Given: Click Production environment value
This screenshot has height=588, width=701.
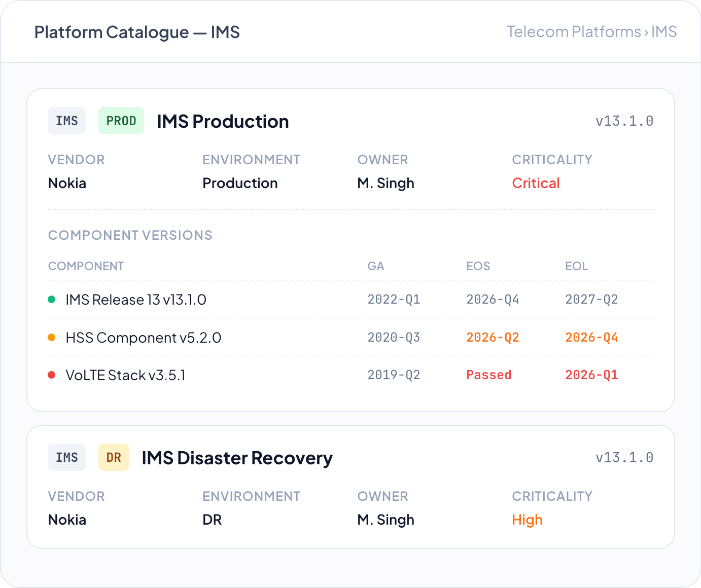Looking at the screenshot, I should coord(240,183).
